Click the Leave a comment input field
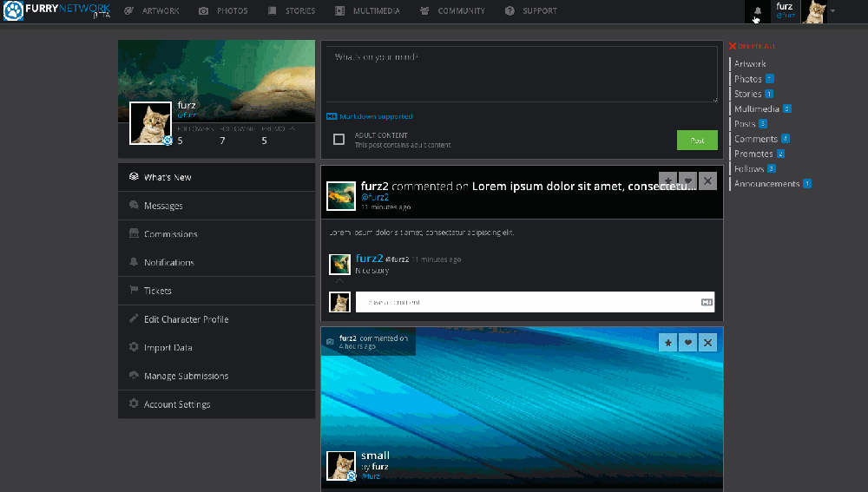Screen dimensions: 868x492 point(535,302)
